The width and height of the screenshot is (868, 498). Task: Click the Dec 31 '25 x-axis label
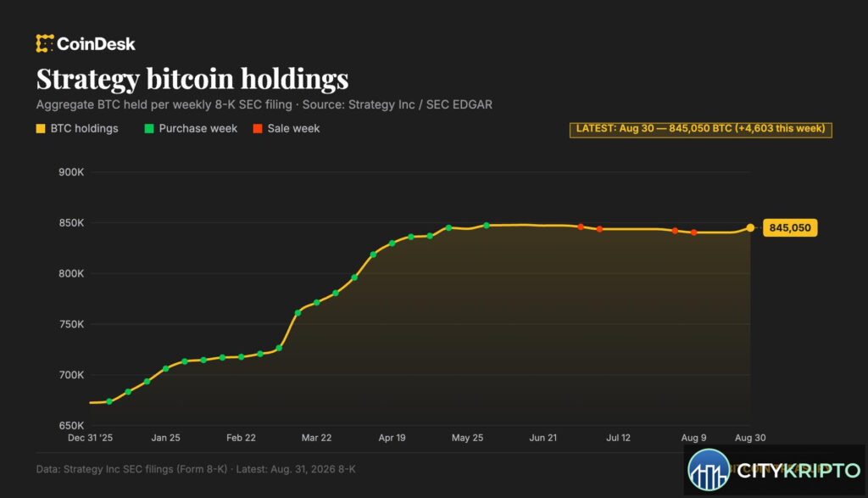pos(90,438)
